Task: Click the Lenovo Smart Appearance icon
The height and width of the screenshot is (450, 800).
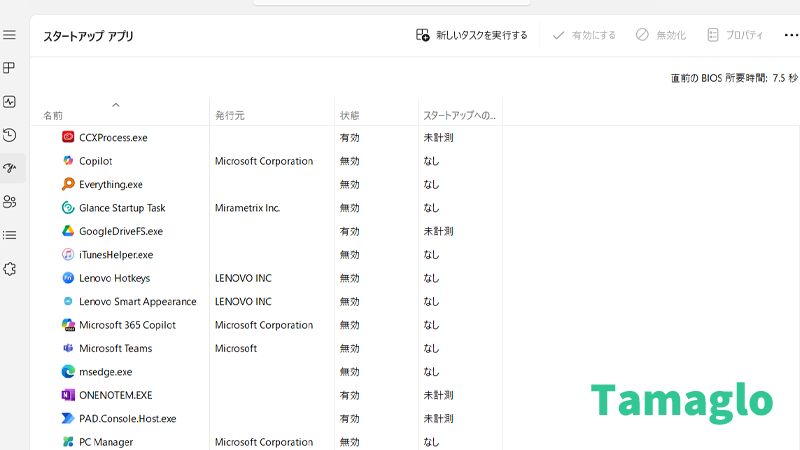Action: [x=68, y=302]
